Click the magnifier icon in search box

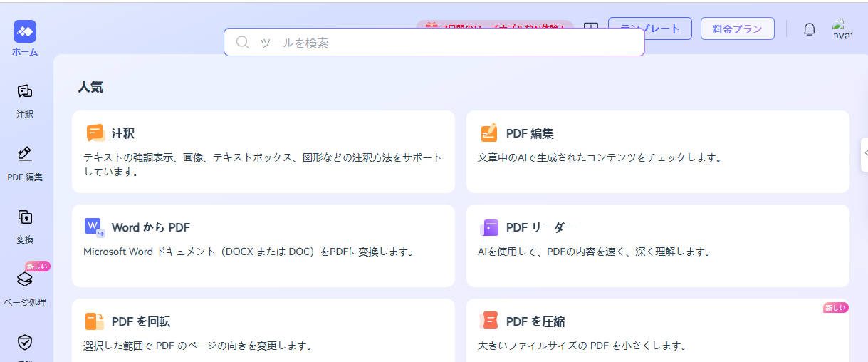tap(243, 43)
